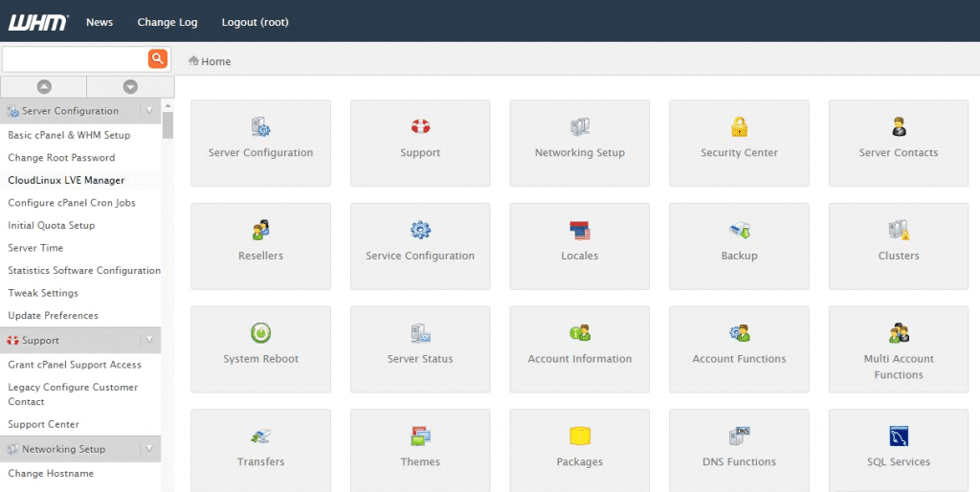Screen dimensions: 980x492
Task: Click the orange search magnifier button
Action: tap(158, 59)
